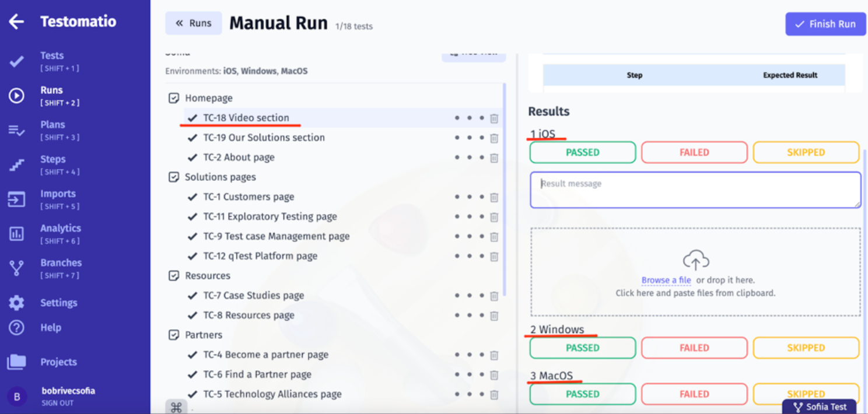The image size is (868, 414).
Task: Open three-dot menu for TC-1 Customers page
Action: [469, 197]
